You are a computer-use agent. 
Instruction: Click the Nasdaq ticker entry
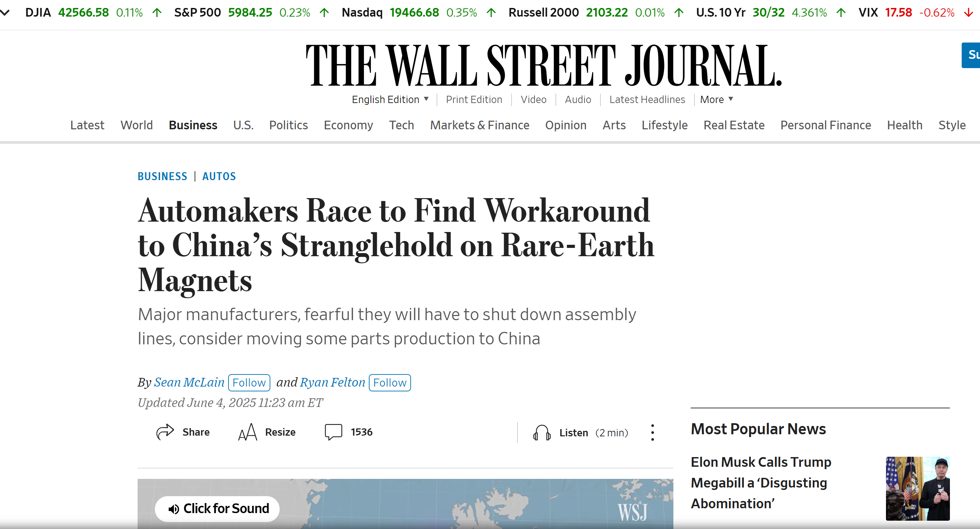(x=419, y=12)
